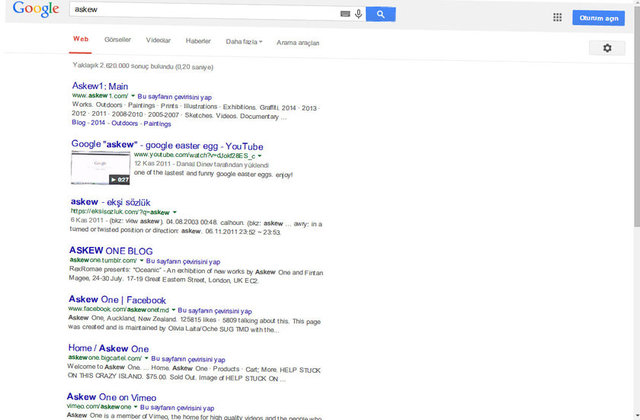Open the Paintings sitelink under Askew1

[x=157, y=124]
